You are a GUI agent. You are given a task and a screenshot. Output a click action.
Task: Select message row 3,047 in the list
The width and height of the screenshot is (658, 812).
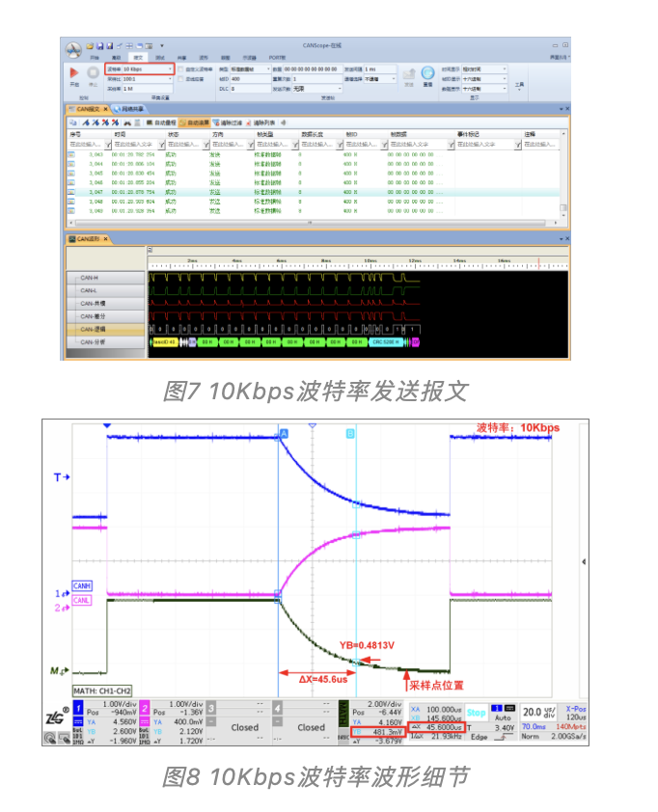pyautogui.click(x=314, y=192)
